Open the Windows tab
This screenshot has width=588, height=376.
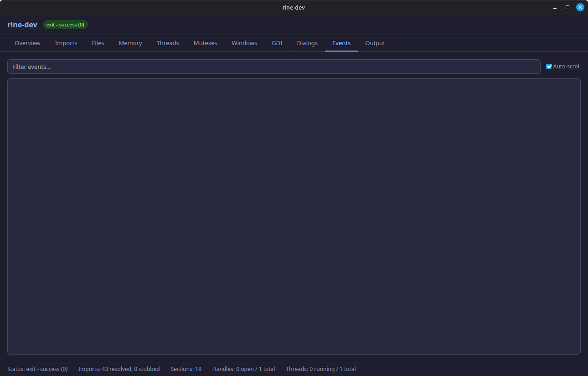(244, 43)
